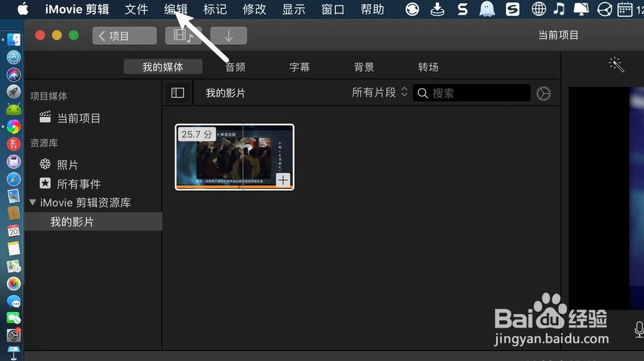Click the ghost icon in the menu bar
Screen dimensions: 644x361
click(487, 9)
